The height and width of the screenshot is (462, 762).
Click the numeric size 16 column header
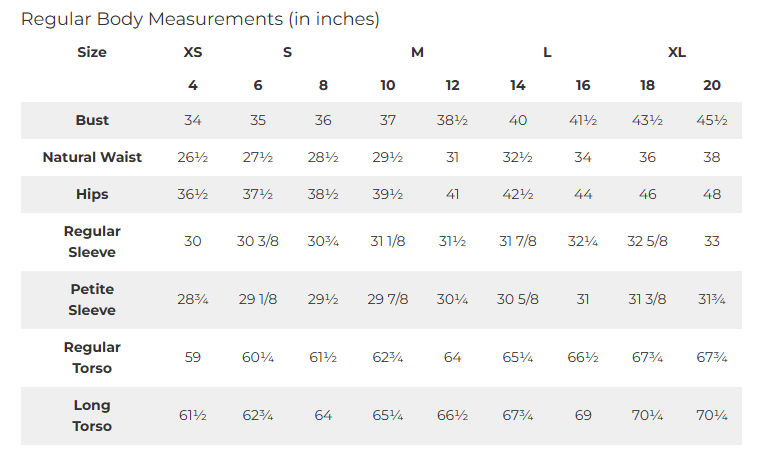pyautogui.click(x=583, y=86)
